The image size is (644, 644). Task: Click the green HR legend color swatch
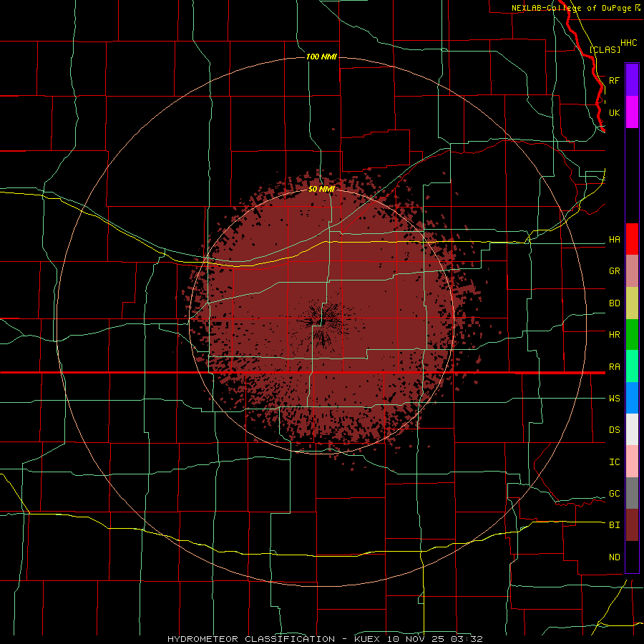tap(632, 335)
